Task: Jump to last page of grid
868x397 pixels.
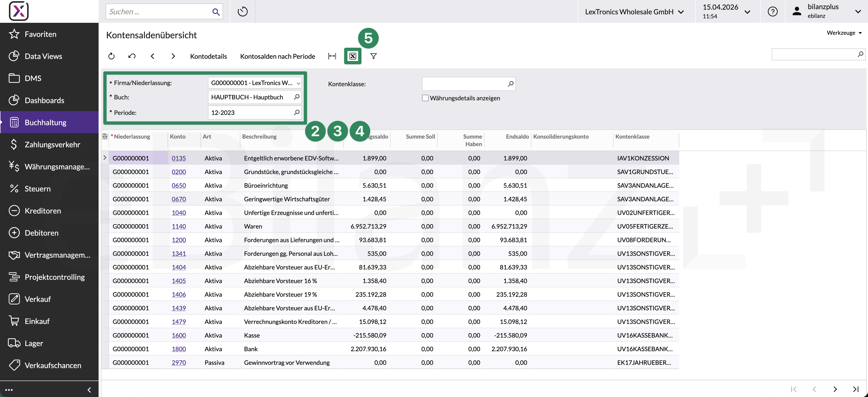Action: (x=856, y=389)
